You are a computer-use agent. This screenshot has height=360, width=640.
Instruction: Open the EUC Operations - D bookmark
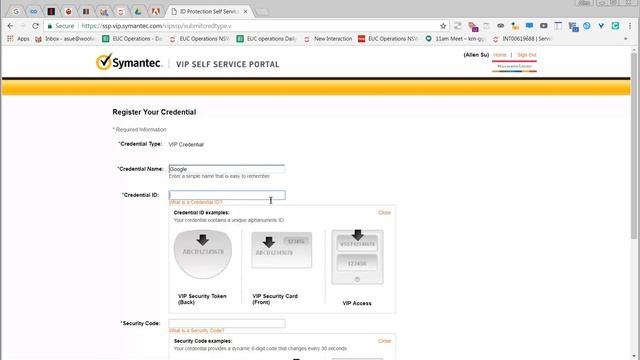tap(133, 39)
